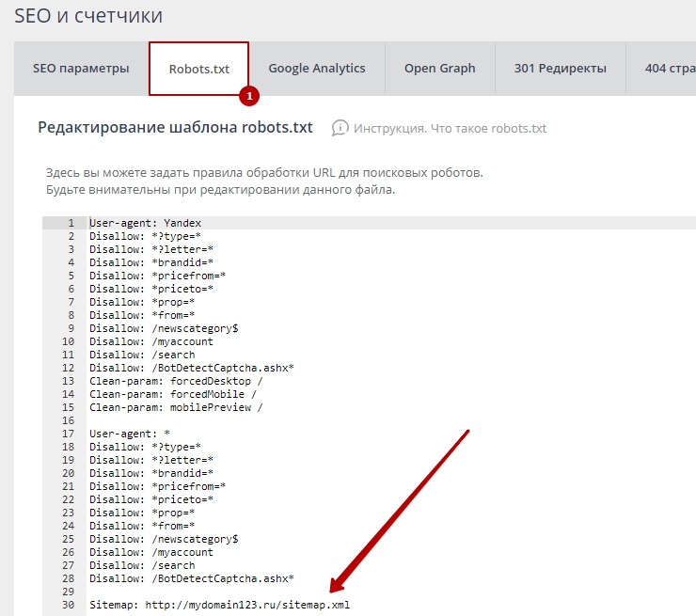Click 'Disallow: /BotDetectCaptcha.ashx*' on line 28
696x616 pixels.
pyautogui.click(x=192, y=578)
